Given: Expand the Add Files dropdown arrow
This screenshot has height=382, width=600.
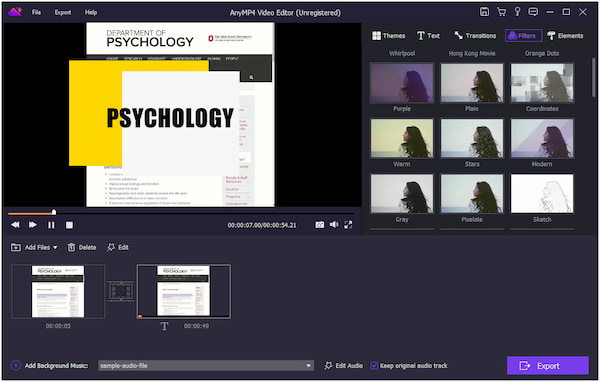Looking at the screenshot, I should (55, 248).
